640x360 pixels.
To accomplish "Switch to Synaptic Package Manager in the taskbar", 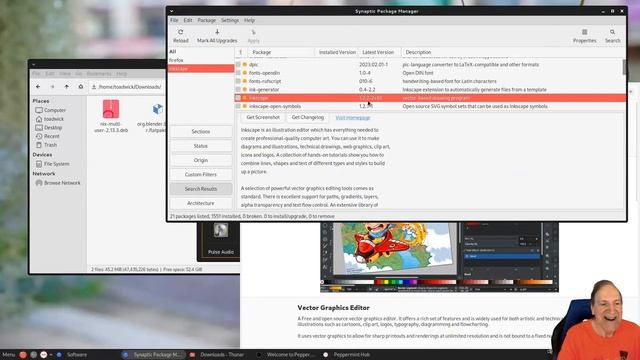I will [153, 355].
